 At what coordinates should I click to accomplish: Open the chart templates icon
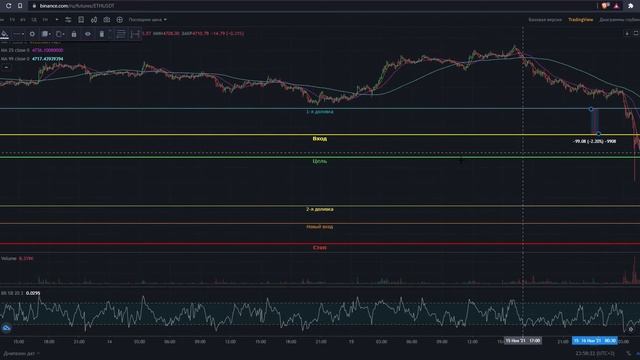tap(81, 20)
